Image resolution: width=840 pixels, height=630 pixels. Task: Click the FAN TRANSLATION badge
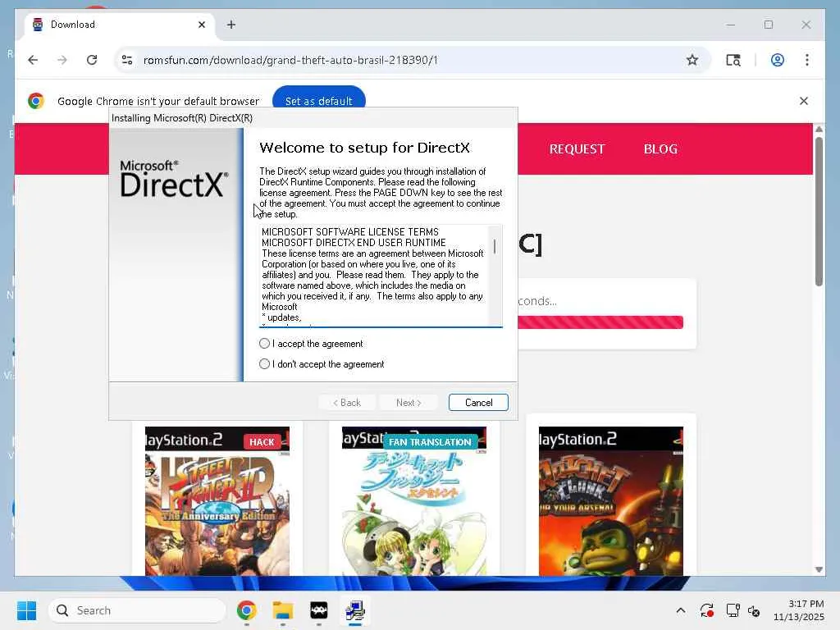point(430,442)
